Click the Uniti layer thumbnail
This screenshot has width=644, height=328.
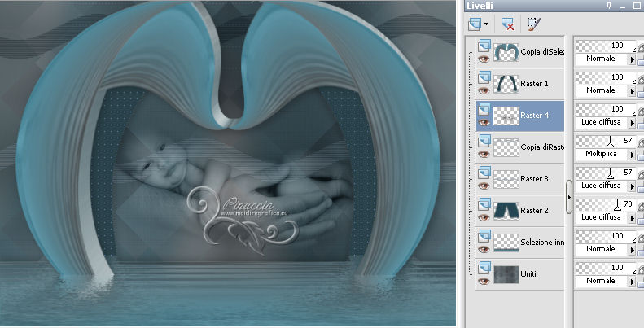[506, 274]
